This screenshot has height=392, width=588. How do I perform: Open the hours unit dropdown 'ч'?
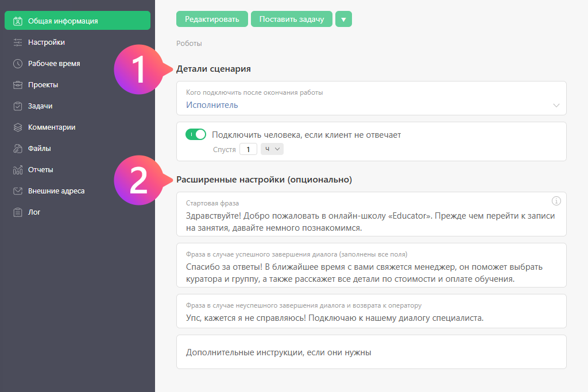point(272,149)
